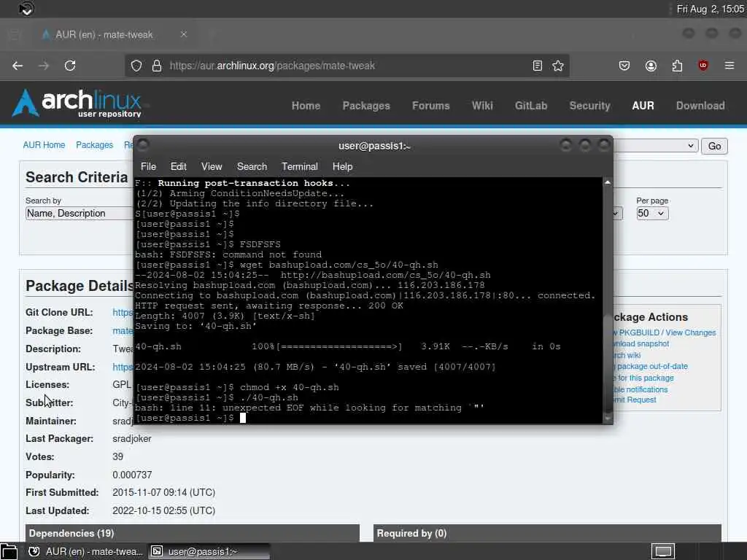Open the Terminal menu

tap(300, 167)
